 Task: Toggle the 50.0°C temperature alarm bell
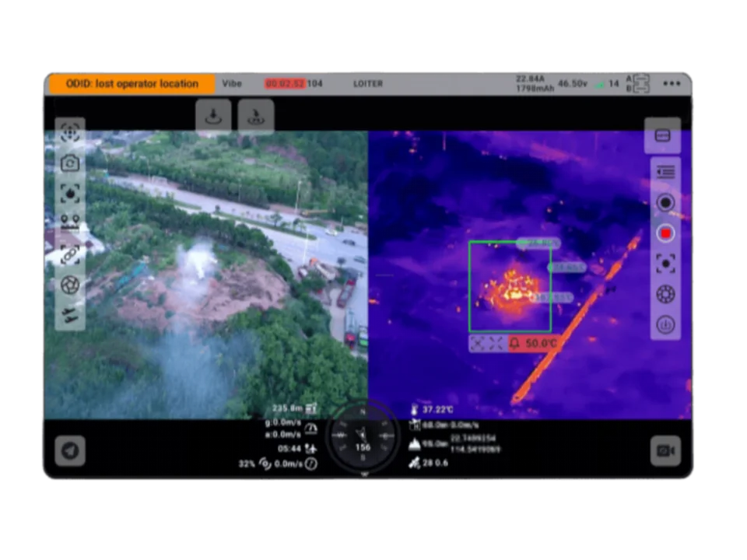(x=533, y=343)
